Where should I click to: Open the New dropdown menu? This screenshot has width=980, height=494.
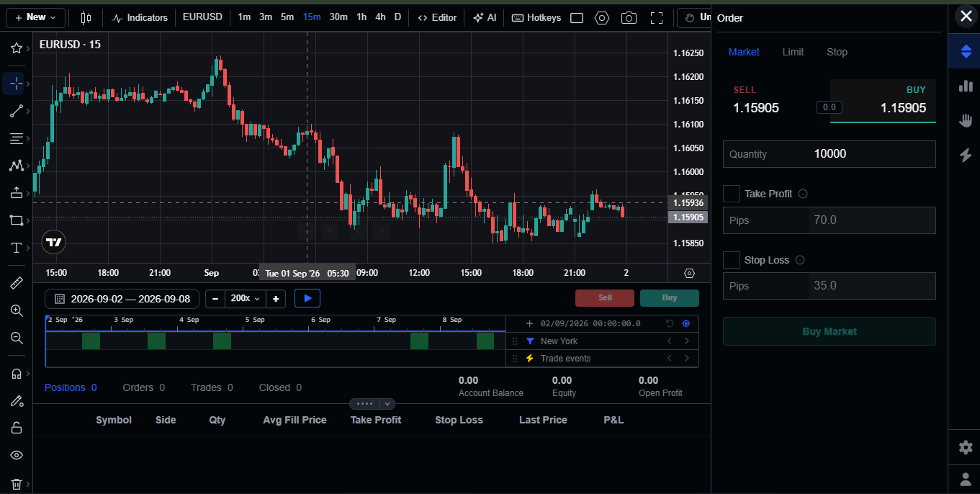(x=35, y=17)
